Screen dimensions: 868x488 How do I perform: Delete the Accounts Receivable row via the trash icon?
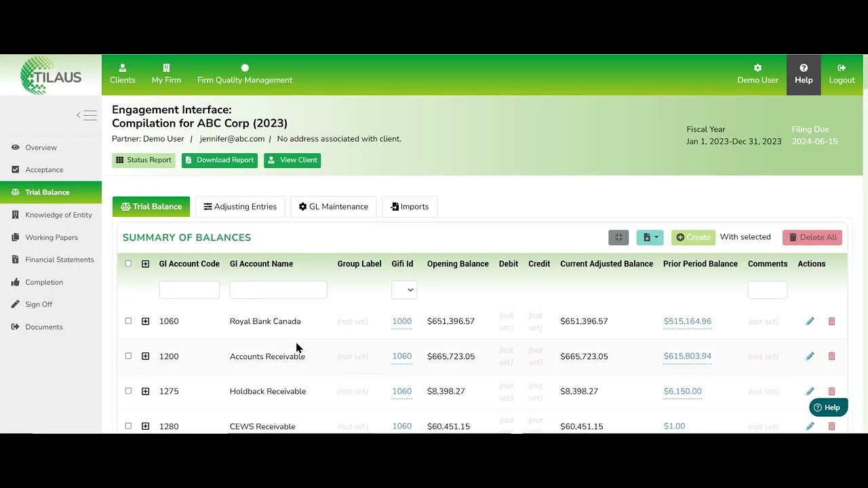831,356
